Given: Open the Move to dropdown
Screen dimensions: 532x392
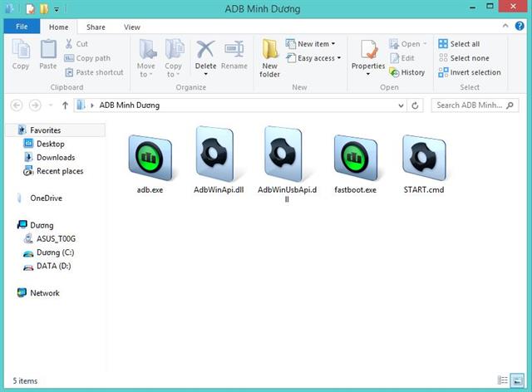Looking at the screenshot, I should (146, 58).
